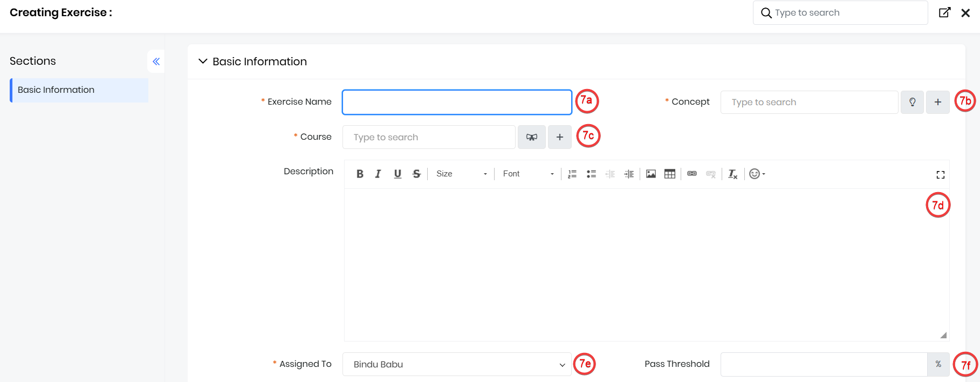980x382 pixels.
Task: Open the Font dropdown
Action: point(528,174)
